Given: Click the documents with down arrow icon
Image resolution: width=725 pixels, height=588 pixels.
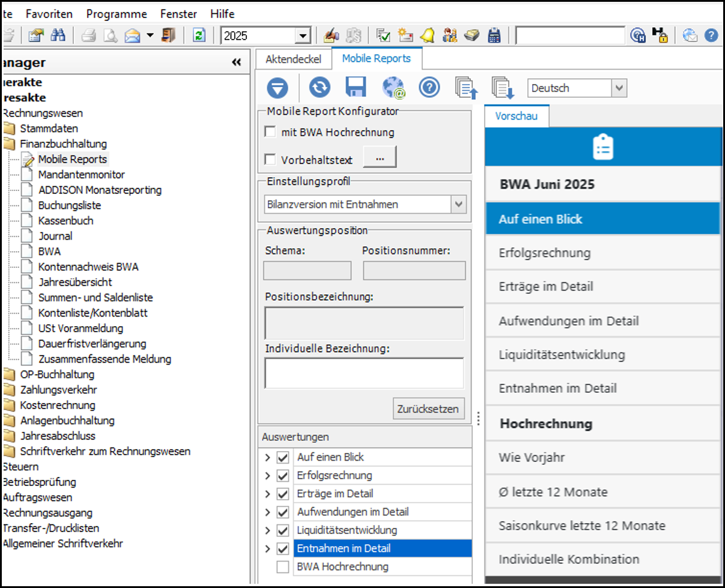Looking at the screenshot, I should [503, 88].
